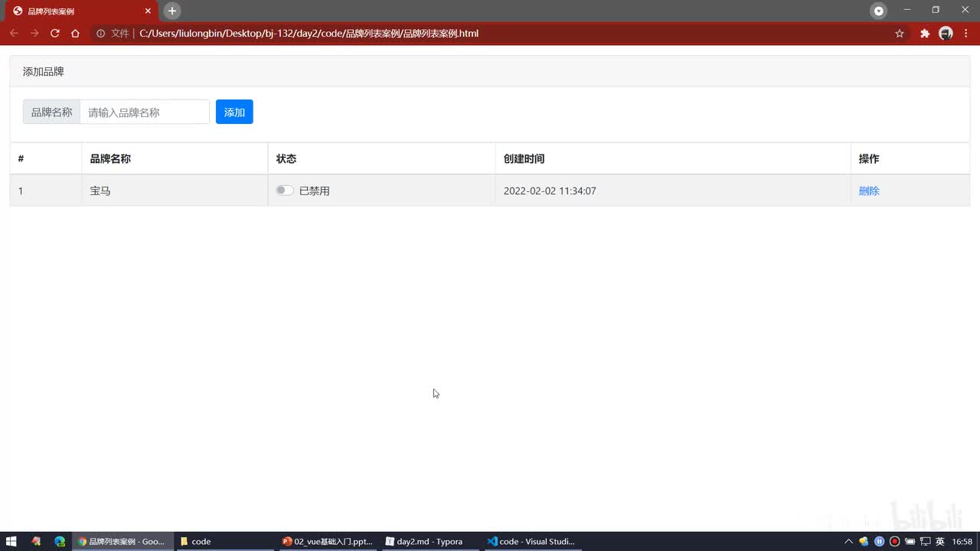Image resolution: width=980 pixels, height=551 pixels.
Task: Open a new tab with plus button
Action: tap(172, 11)
